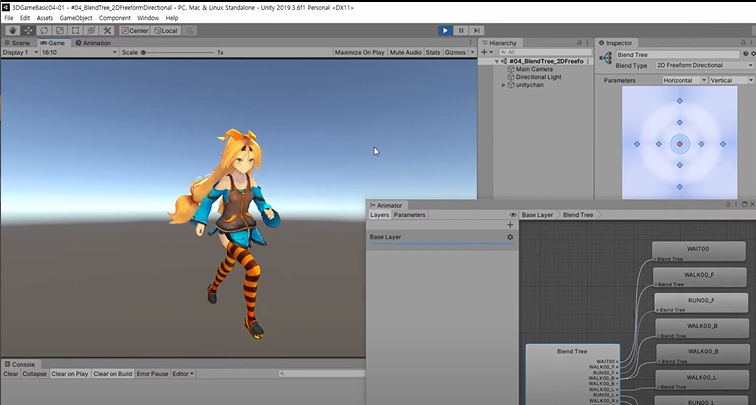This screenshot has width=756, height=405.
Task: Open the Game view more-options menu
Action: (471, 42)
